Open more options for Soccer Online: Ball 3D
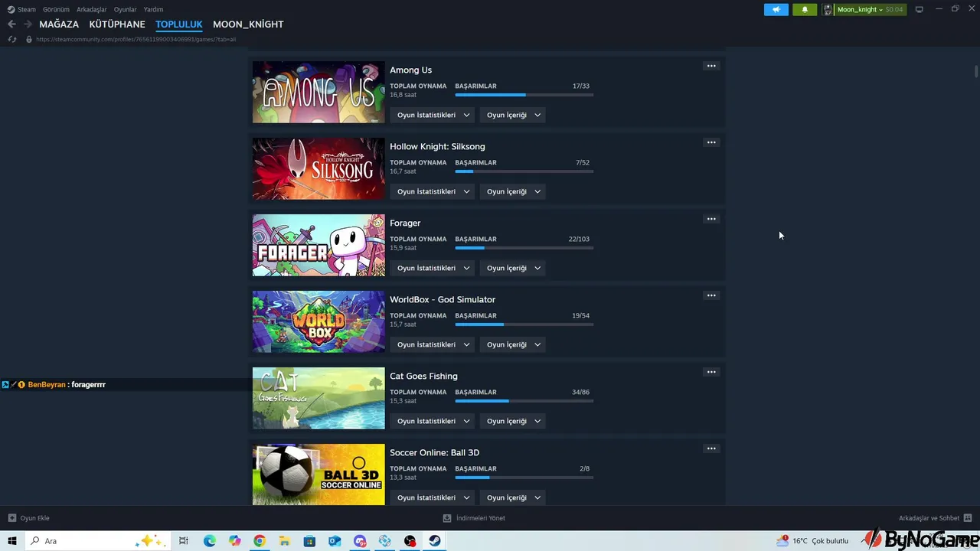The height and width of the screenshot is (551, 980). click(711, 448)
